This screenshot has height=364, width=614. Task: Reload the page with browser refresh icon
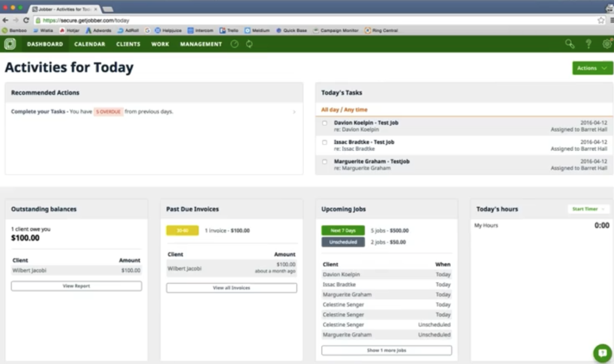click(26, 20)
